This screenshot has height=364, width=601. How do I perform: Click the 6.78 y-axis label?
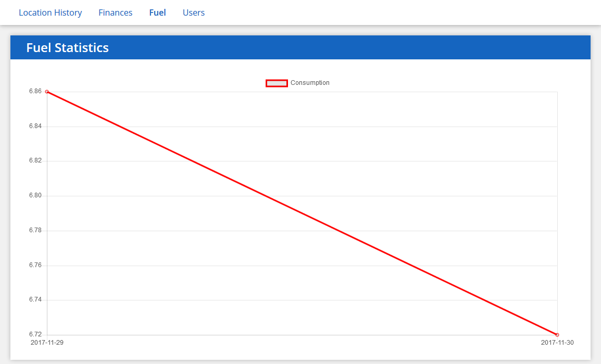tap(35, 231)
